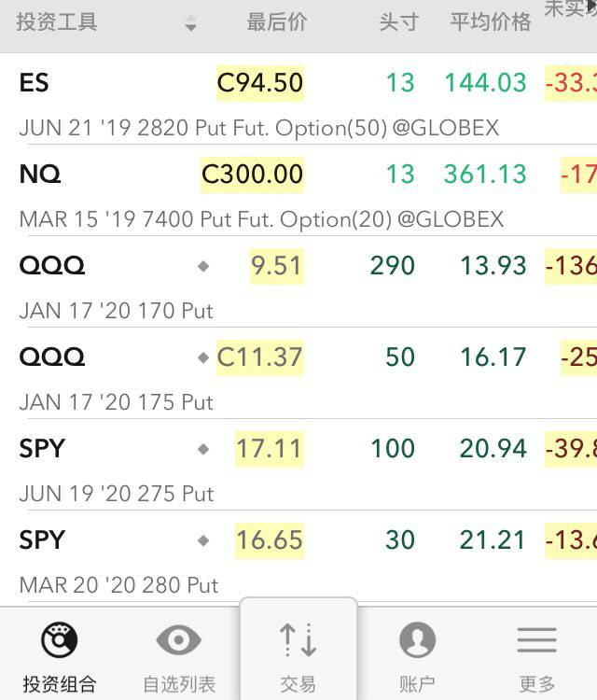Open the 投资组合 portfolio tab icon
This screenshot has height=700, width=597.
60,639
